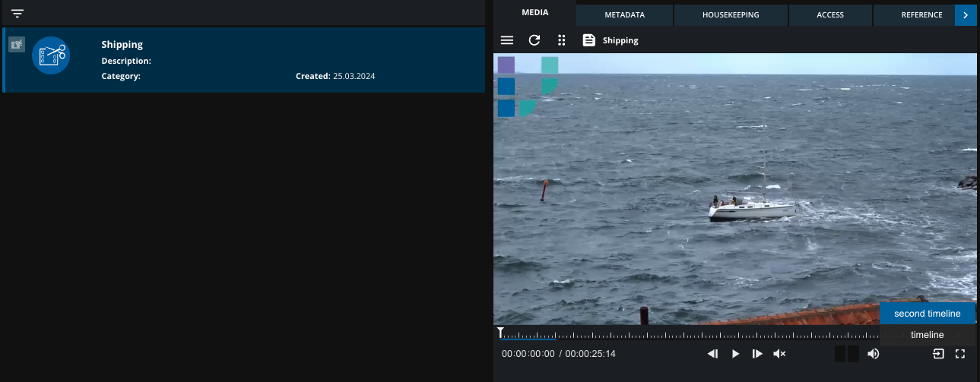The width and height of the screenshot is (980, 382).
Task: Open the filter options icon
Action: coord(17,14)
